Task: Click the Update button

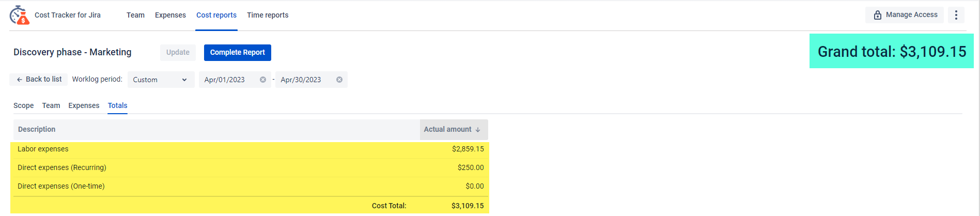Action: pos(178,52)
